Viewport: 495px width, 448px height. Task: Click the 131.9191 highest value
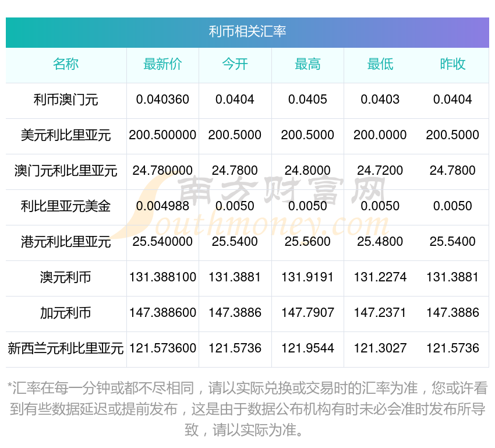307,277
